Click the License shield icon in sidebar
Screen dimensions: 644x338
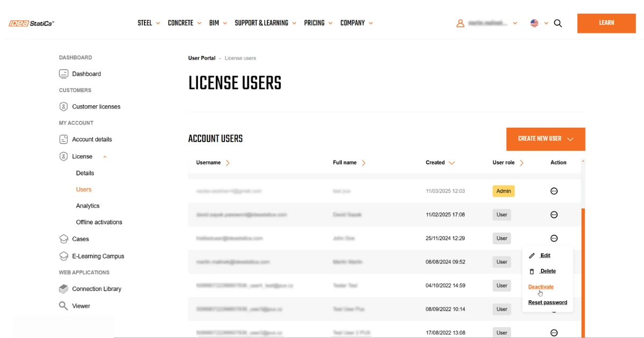63,157
